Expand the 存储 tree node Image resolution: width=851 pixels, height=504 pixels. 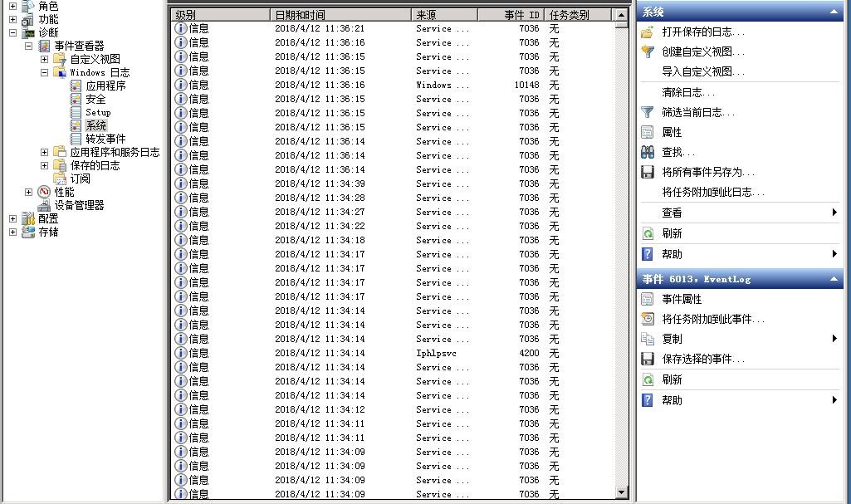[12, 232]
